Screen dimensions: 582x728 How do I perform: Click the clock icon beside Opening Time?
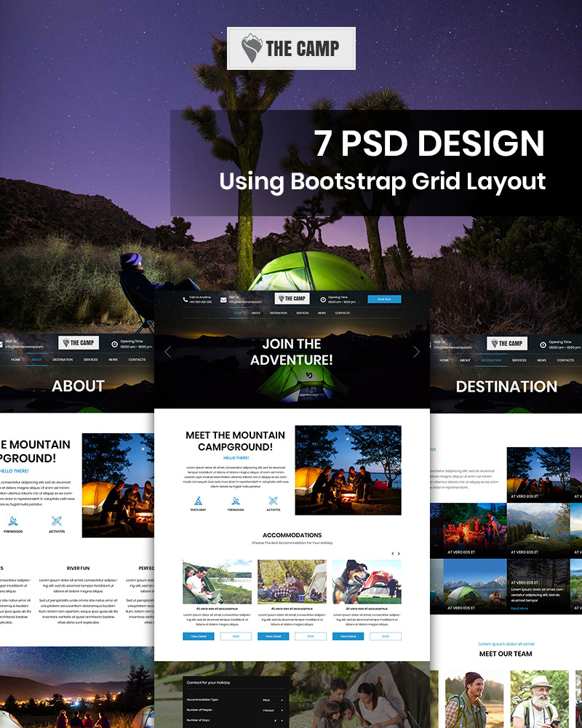(x=322, y=299)
